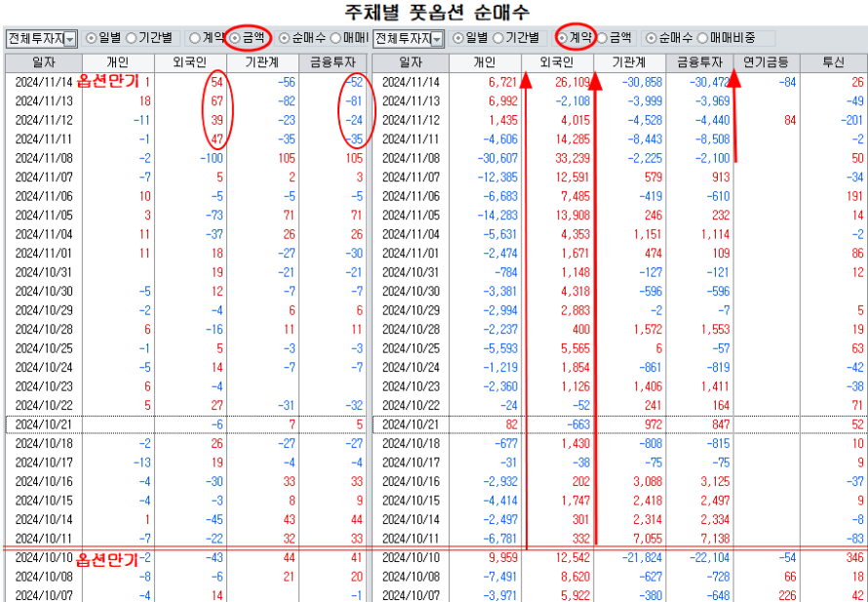Viewport: 868px width, 602px height.
Task: Click 투신 value 346 cell
Action: tap(854, 557)
